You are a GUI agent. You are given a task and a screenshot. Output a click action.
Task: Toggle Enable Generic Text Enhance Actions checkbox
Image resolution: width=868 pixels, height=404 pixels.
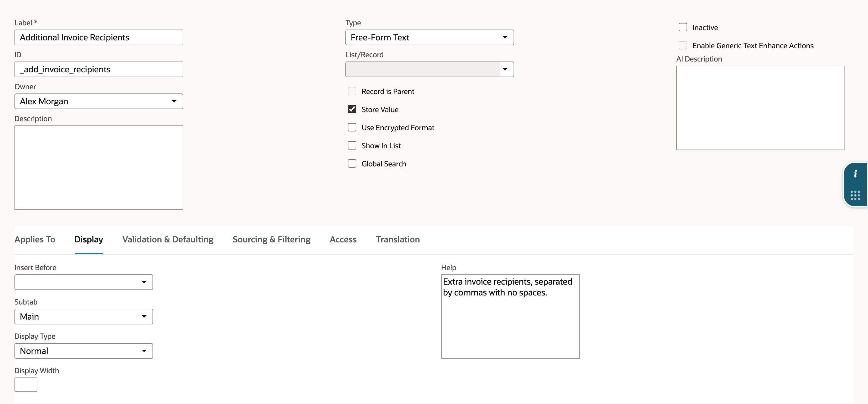tap(683, 45)
